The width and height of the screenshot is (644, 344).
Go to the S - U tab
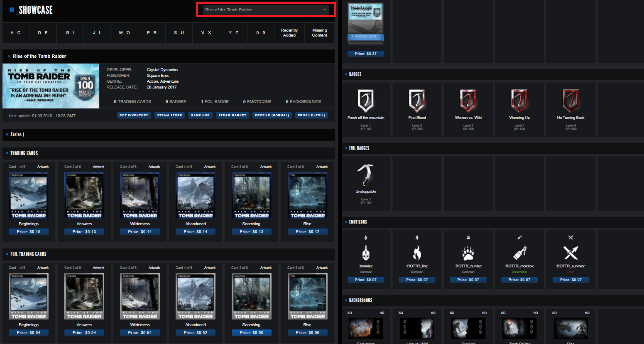(179, 33)
